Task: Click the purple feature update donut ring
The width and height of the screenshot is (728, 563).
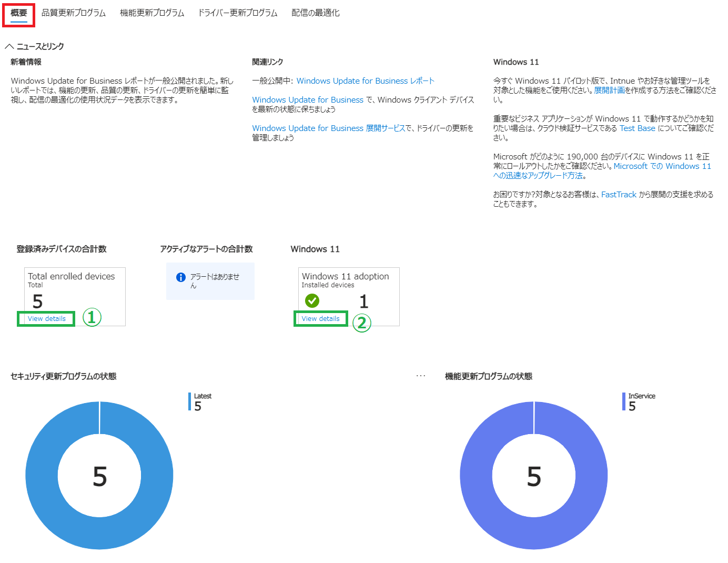Action: click(477, 476)
